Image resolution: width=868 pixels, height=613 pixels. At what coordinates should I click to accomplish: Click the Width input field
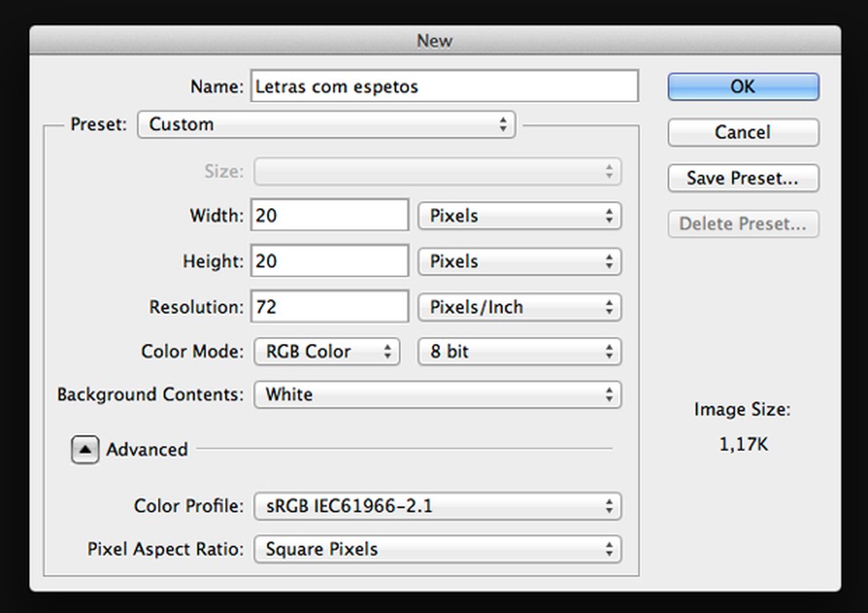click(330, 216)
